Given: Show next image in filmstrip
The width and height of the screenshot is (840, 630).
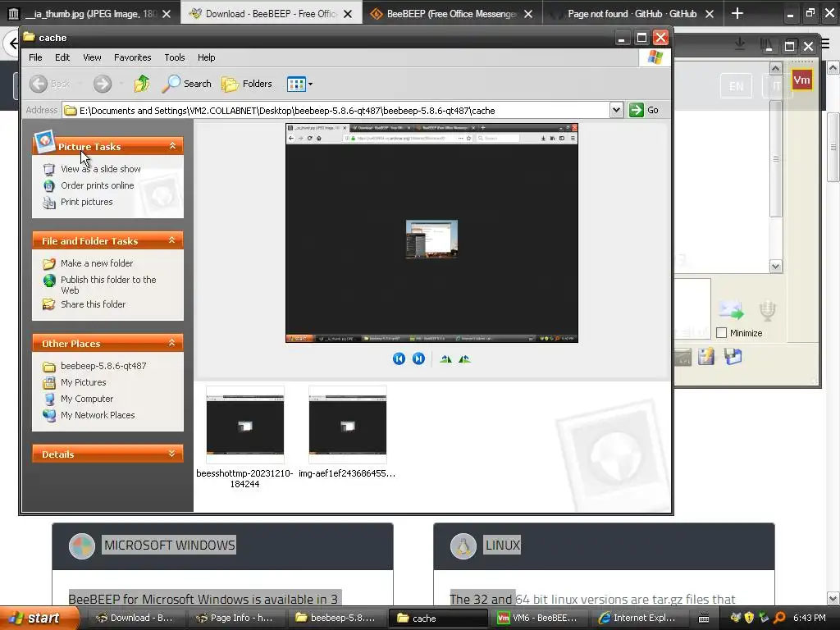Looking at the screenshot, I should coord(418,359).
